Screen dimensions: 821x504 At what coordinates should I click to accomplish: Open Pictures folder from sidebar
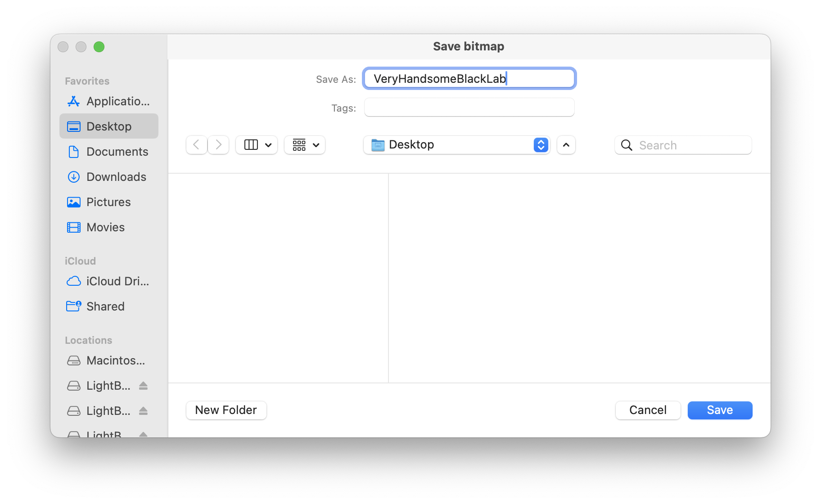(x=108, y=202)
